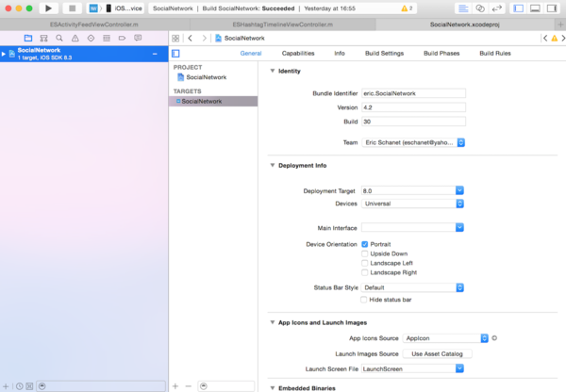
Task: Switch to the Build Rules tab
Action: click(x=495, y=54)
